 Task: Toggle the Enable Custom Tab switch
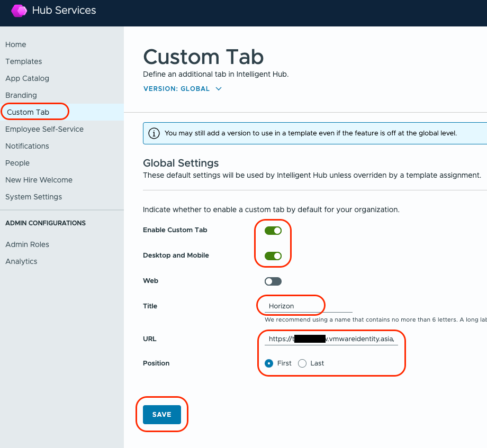(x=273, y=231)
